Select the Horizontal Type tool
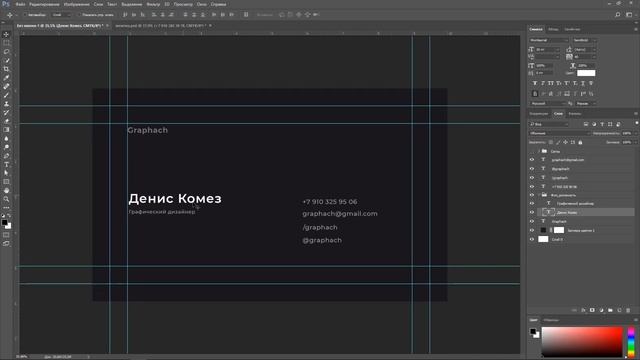 6,164
